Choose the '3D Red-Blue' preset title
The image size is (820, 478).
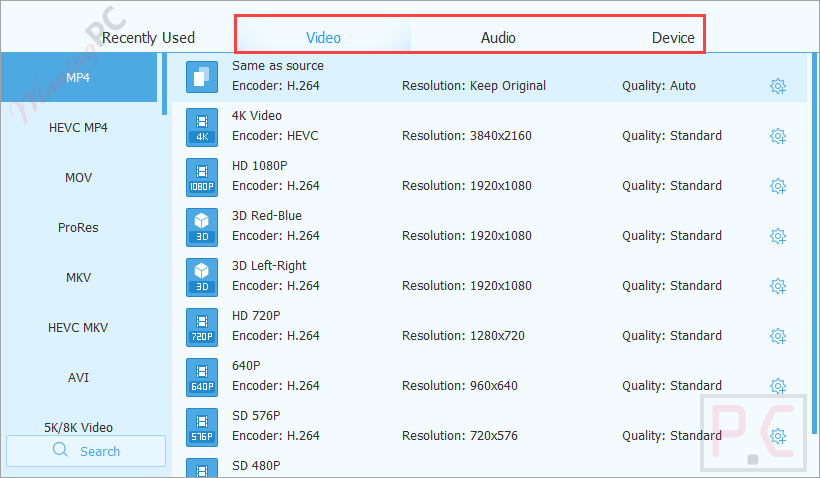coord(267,215)
